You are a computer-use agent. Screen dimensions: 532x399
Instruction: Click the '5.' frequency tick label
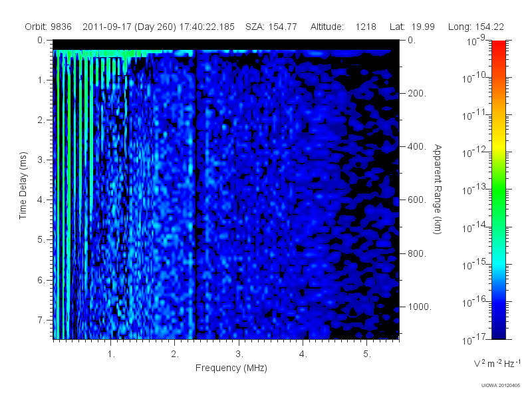pos(367,354)
